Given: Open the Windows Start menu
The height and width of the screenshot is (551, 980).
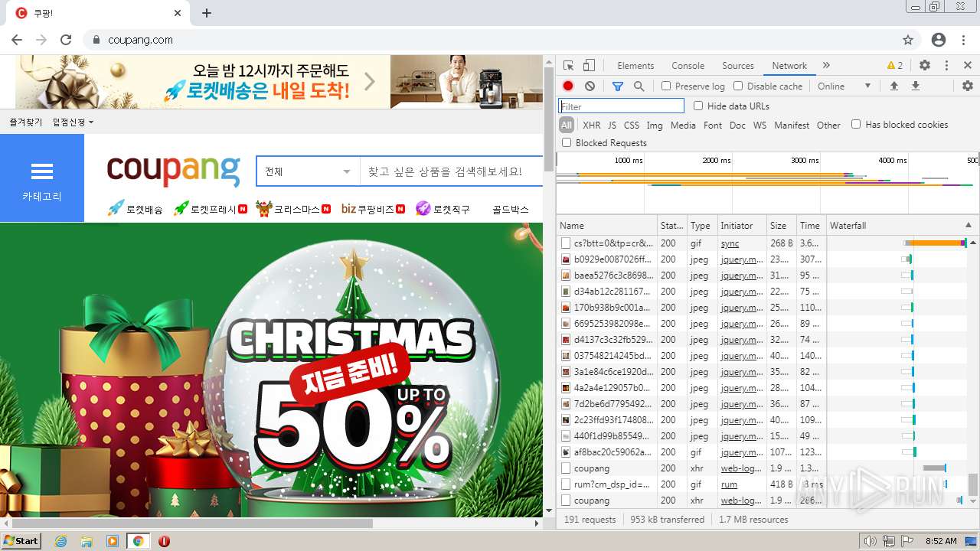Looking at the screenshot, I should click(x=21, y=541).
